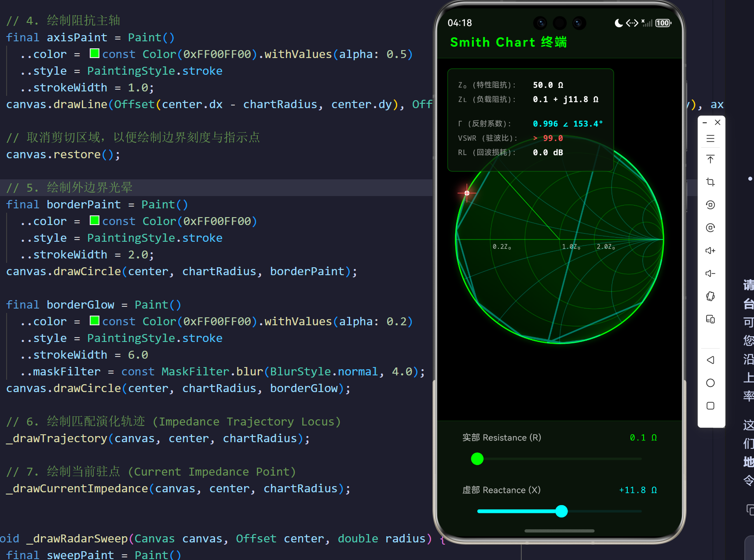Click the '0.1 Ω' resistance readout
The height and width of the screenshot is (560, 754).
point(643,438)
